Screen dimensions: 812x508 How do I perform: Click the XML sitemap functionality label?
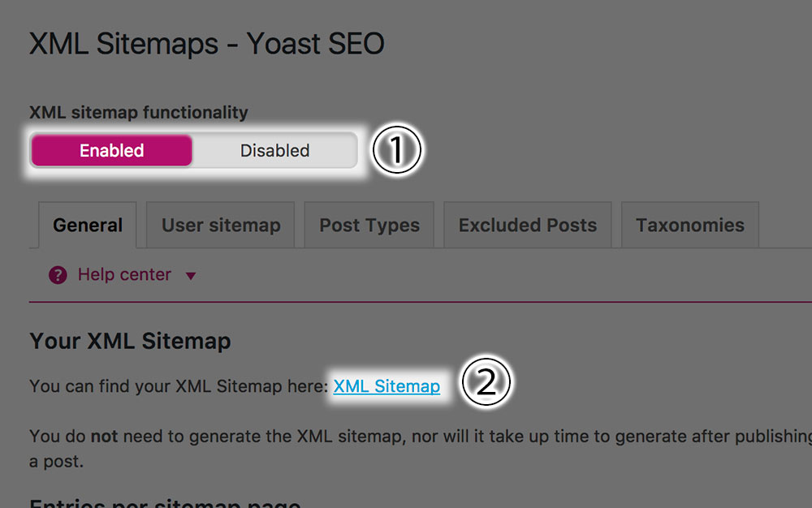[138, 112]
